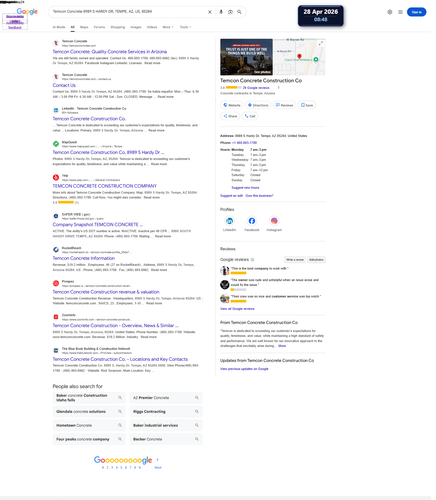Viewport: 436px width, 500px height.
Task: Select 'Glendale concrete solutions' related search
Action: (89, 412)
